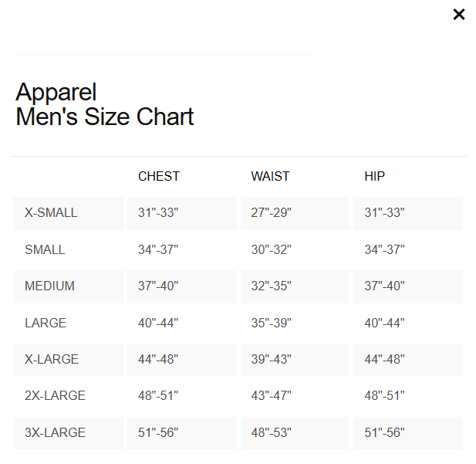Click the 2X-LARGE row label
Viewport: 476px width, 464px height.
pos(55,395)
